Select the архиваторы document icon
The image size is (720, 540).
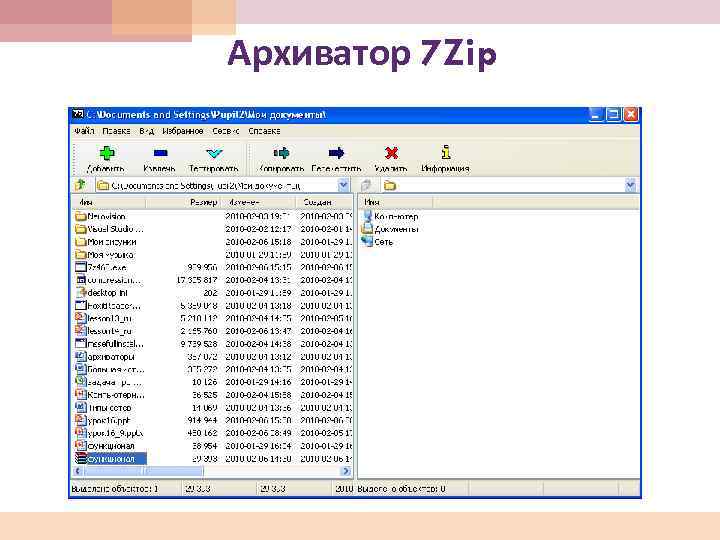click(81, 356)
